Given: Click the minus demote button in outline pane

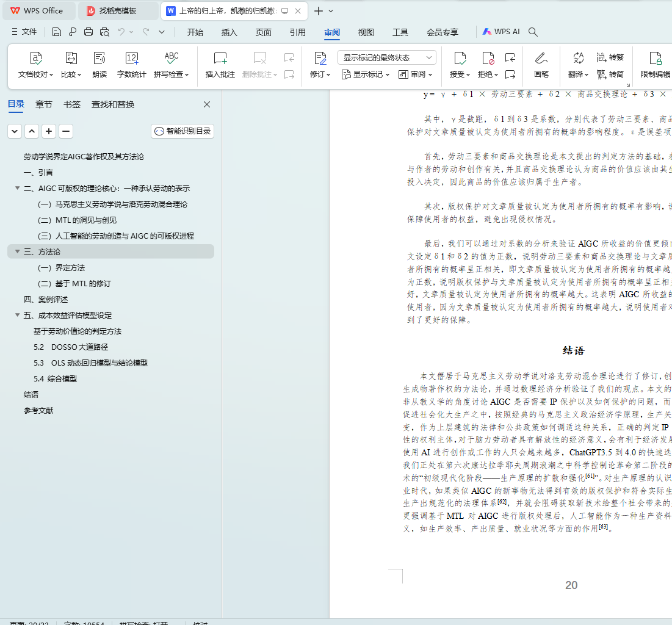Looking at the screenshot, I should [65, 131].
